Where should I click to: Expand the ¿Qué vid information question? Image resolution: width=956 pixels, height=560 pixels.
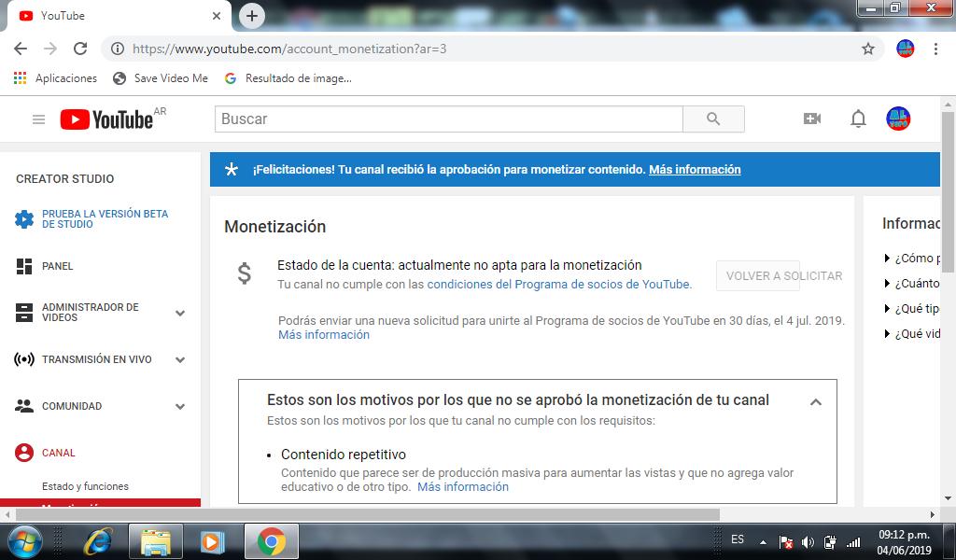coord(911,334)
